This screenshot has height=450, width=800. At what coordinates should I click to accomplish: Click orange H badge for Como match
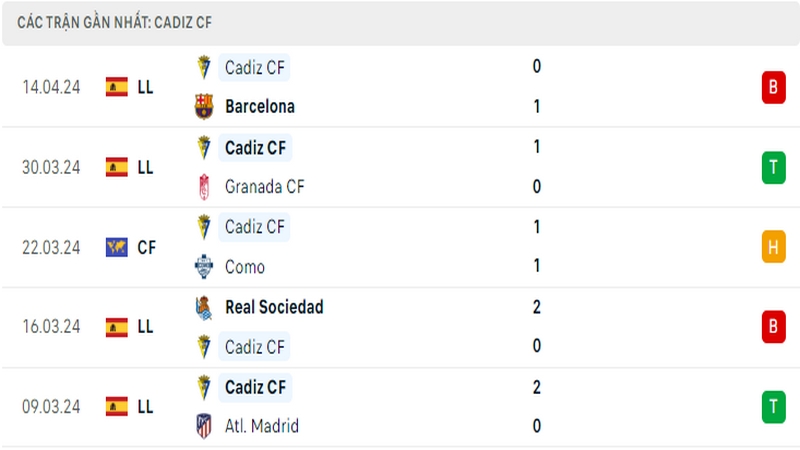pyautogui.click(x=773, y=247)
